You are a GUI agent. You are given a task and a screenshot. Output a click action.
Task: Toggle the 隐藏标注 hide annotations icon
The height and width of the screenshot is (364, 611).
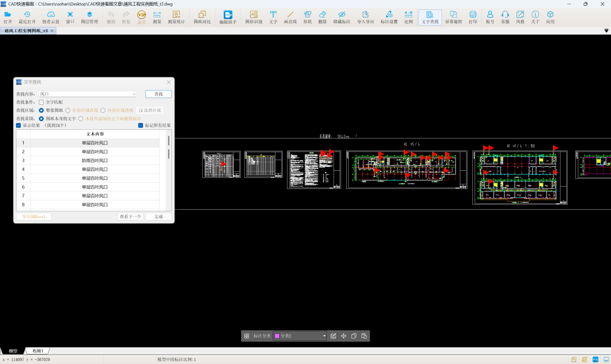[x=342, y=15]
